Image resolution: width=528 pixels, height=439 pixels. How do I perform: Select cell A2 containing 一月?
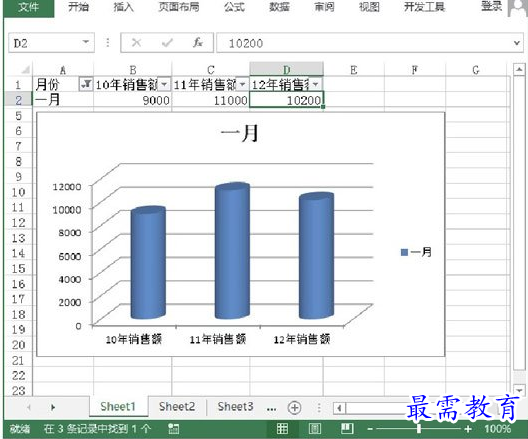(x=63, y=100)
